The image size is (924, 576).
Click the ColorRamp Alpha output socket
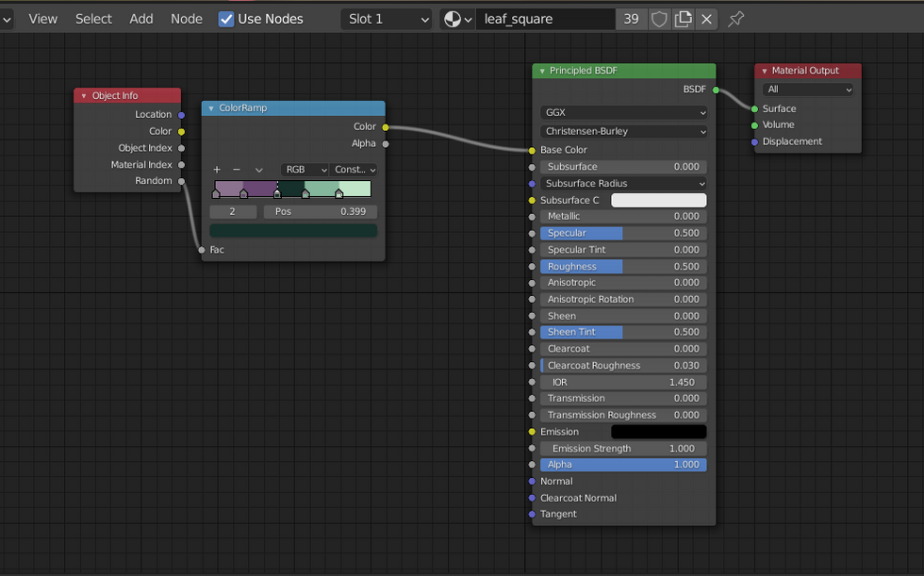tap(386, 143)
